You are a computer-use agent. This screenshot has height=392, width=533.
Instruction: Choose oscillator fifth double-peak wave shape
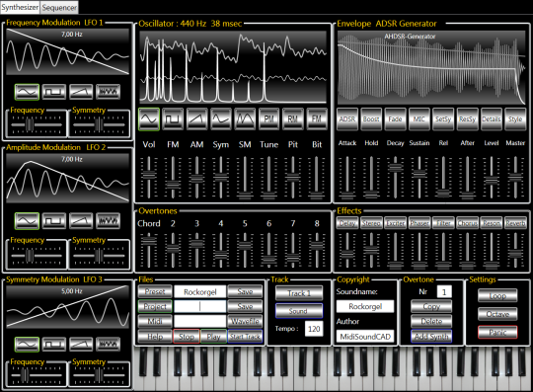[x=245, y=119]
